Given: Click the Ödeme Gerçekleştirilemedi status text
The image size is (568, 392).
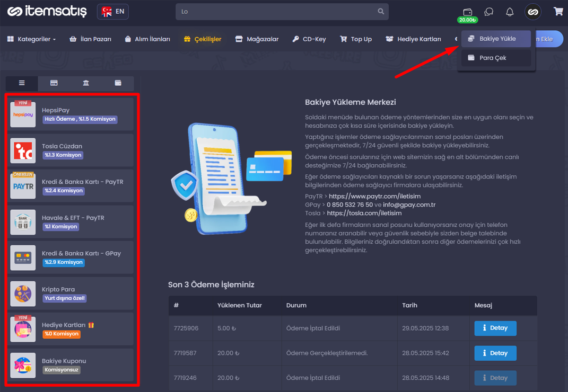Looking at the screenshot, I should click(x=327, y=353).
